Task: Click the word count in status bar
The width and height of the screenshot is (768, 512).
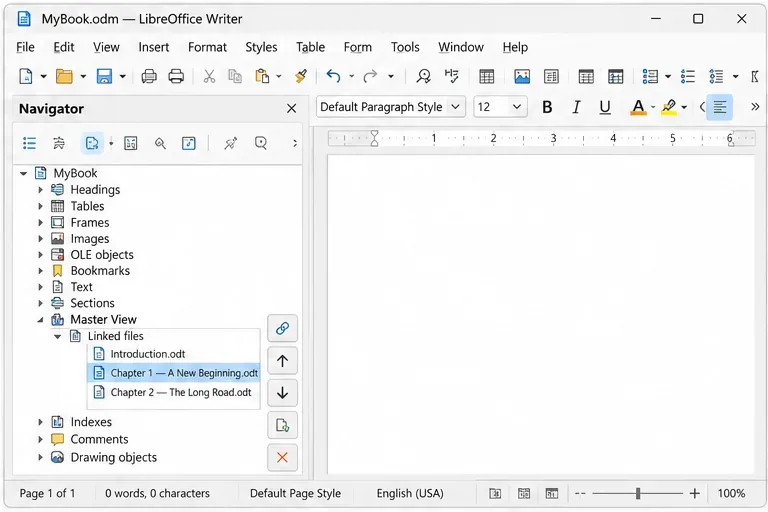Action: point(157,493)
